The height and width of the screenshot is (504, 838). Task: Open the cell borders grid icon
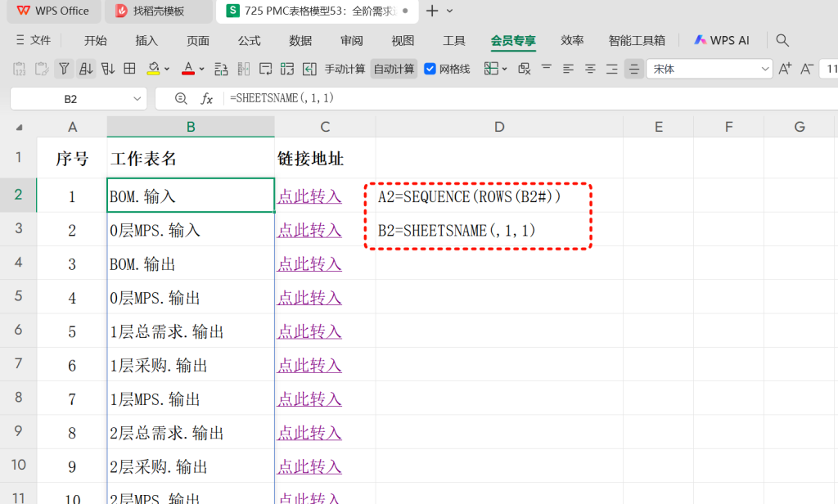tap(129, 69)
